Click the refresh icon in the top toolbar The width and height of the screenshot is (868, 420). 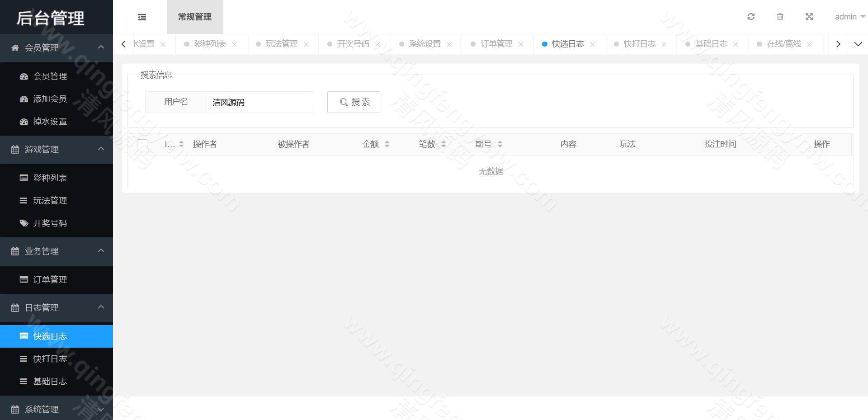pyautogui.click(x=751, y=17)
